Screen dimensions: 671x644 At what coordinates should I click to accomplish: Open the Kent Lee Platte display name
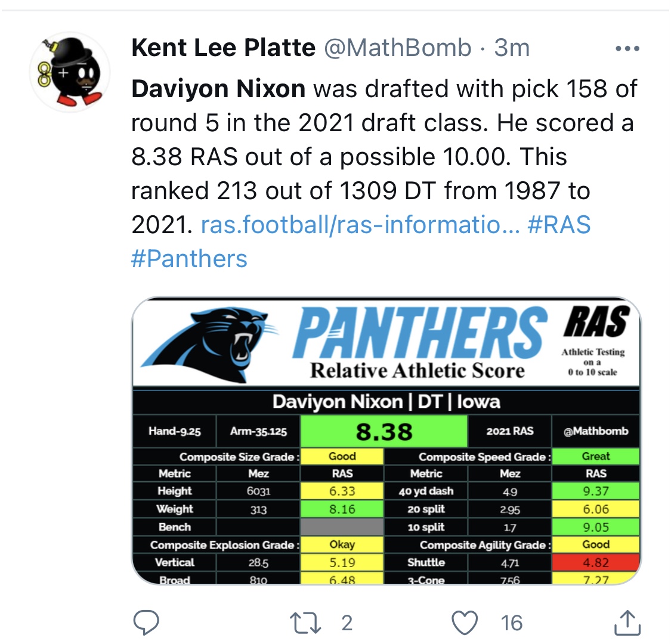(223, 48)
